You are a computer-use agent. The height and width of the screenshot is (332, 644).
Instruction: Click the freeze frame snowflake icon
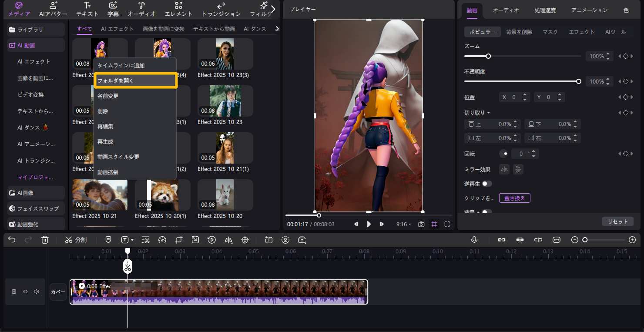coord(245,240)
